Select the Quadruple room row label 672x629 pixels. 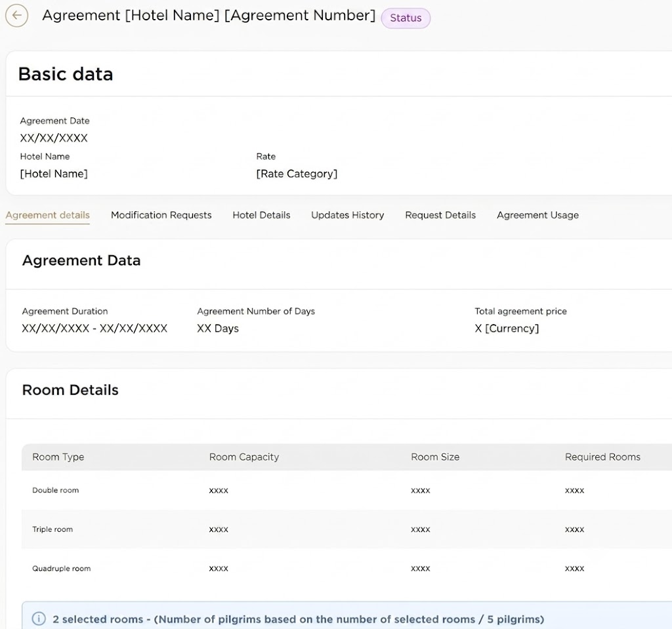point(61,569)
